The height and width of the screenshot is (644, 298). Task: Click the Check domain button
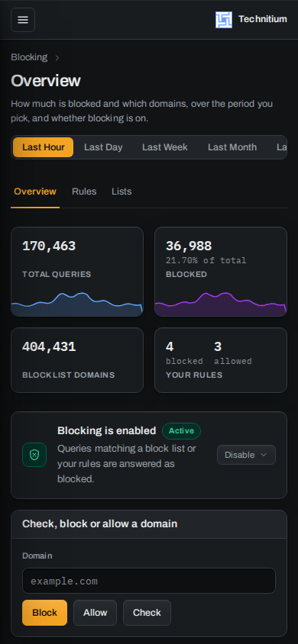pos(147,613)
